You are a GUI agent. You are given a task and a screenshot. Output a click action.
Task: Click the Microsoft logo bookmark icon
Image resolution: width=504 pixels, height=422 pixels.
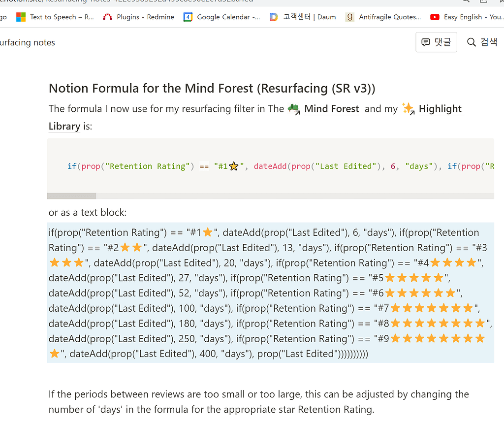tap(21, 17)
